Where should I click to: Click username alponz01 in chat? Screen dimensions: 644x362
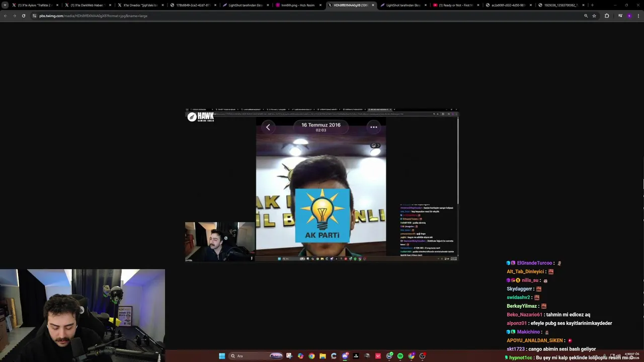pyautogui.click(x=517, y=323)
